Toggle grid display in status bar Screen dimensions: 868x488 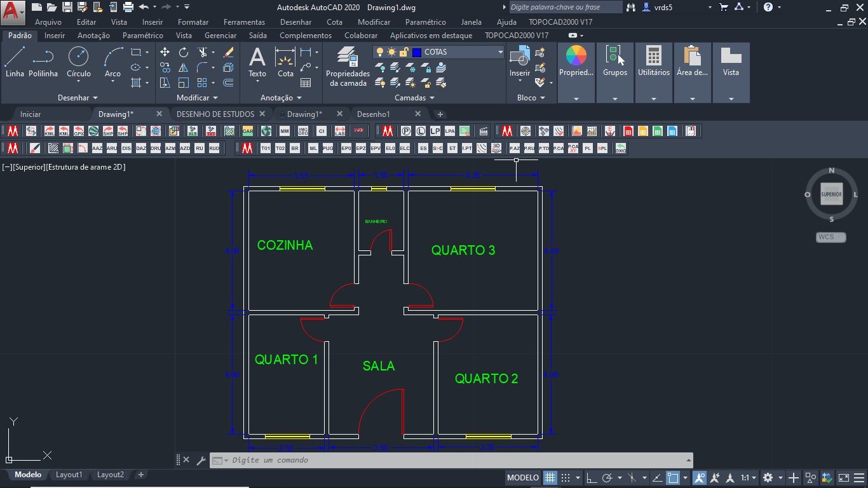[x=549, y=477]
